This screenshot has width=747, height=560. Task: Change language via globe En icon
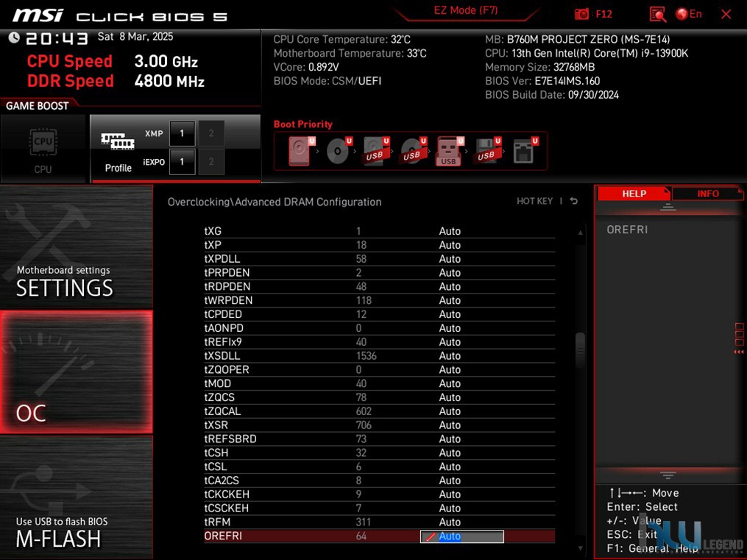pos(689,14)
